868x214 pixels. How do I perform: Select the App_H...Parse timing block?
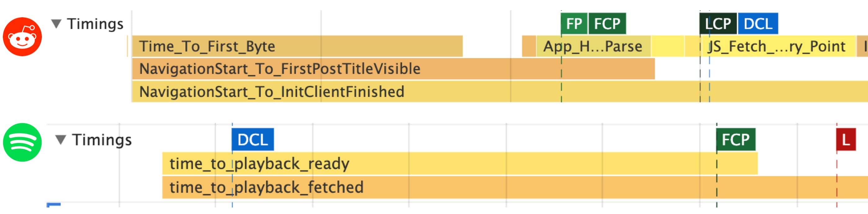click(x=593, y=47)
